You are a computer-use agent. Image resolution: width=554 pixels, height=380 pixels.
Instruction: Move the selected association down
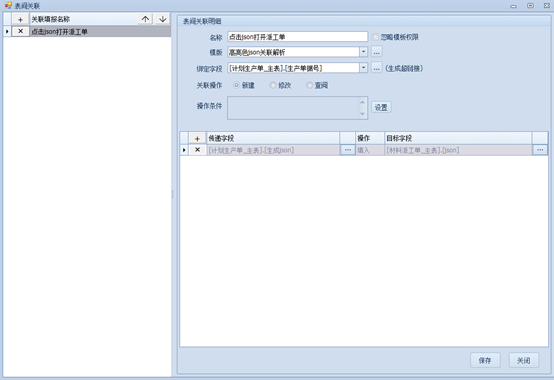(x=163, y=19)
